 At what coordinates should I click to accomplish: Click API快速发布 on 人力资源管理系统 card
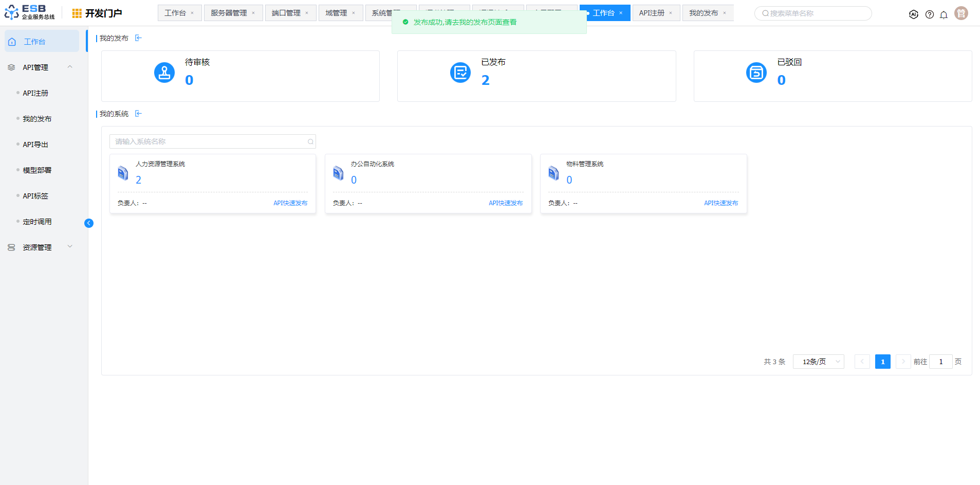[290, 203]
